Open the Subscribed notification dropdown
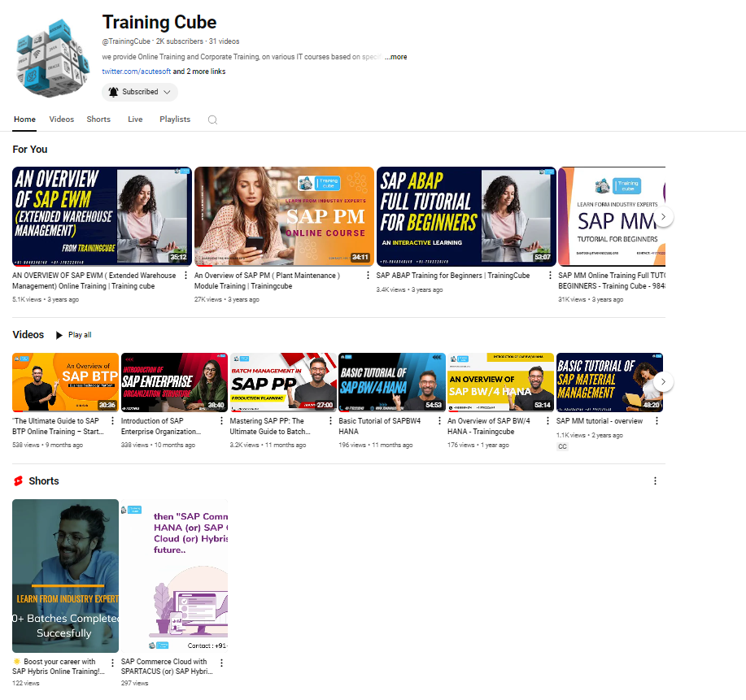This screenshot has width=746, height=700. 139,92
